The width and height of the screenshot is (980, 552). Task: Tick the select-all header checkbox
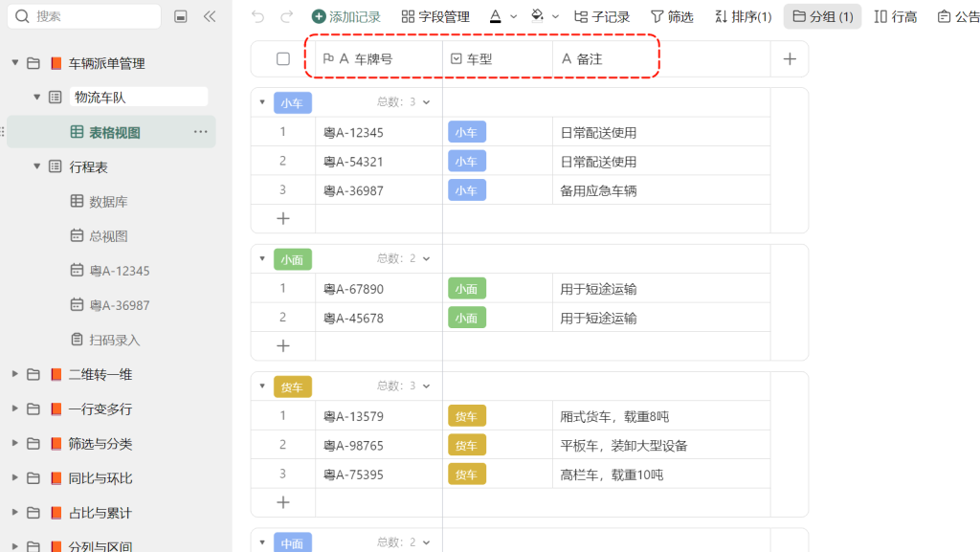point(283,58)
